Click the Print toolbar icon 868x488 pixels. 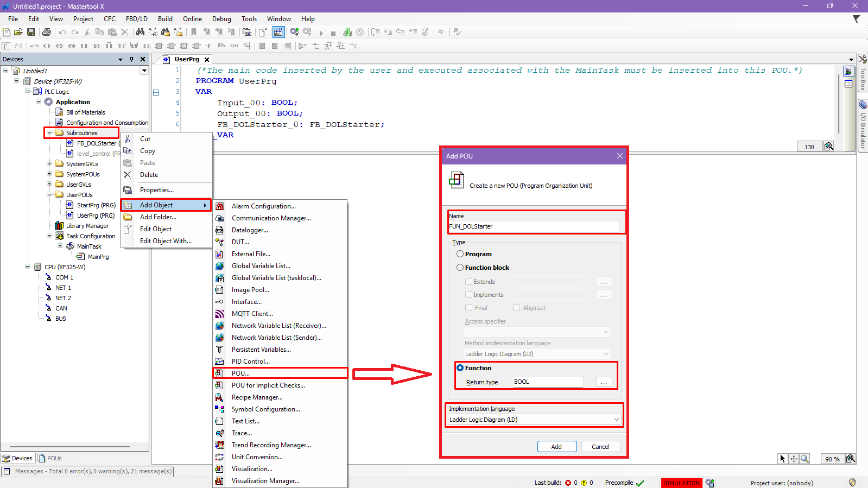[47, 33]
